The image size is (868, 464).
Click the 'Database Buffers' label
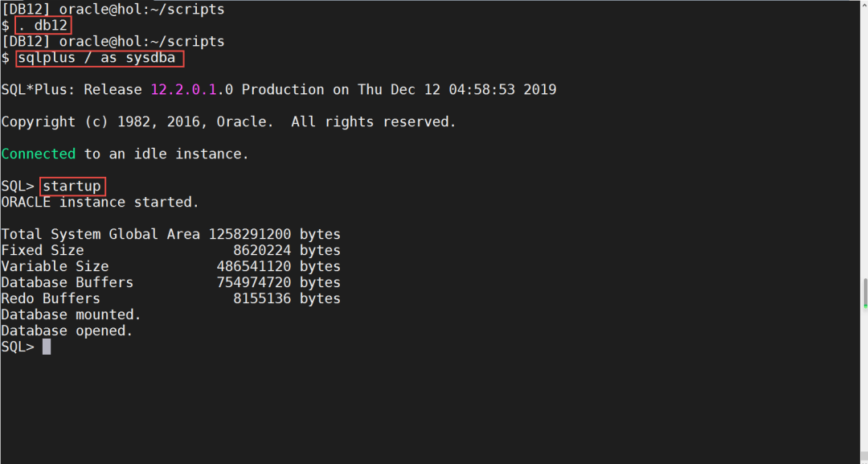tap(67, 282)
